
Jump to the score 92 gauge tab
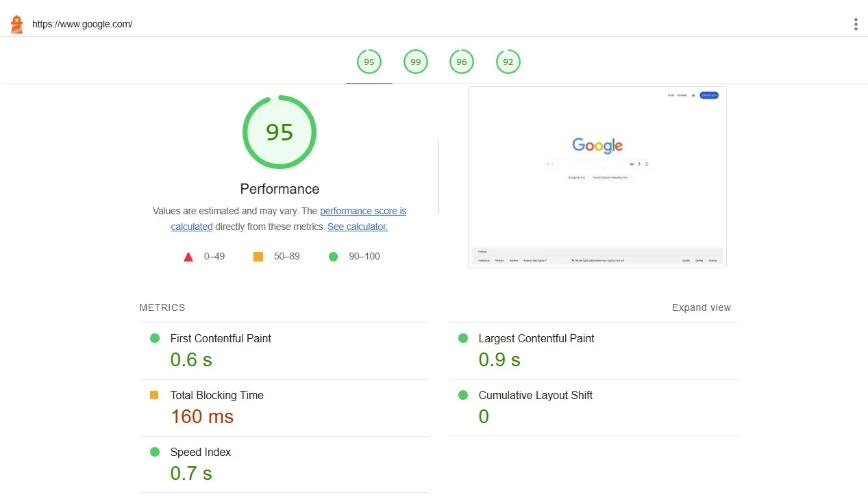pos(508,62)
